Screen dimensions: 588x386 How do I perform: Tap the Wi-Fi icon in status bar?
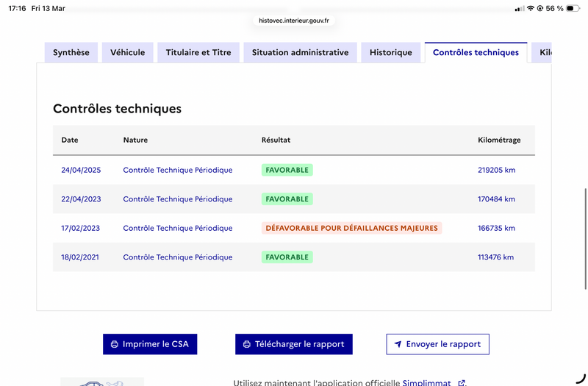[531, 8]
